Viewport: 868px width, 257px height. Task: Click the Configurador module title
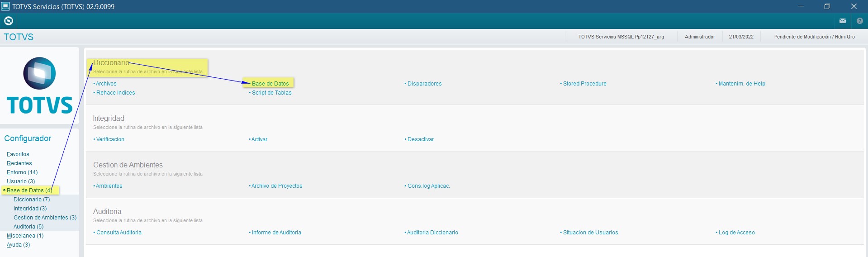(28, 138)
